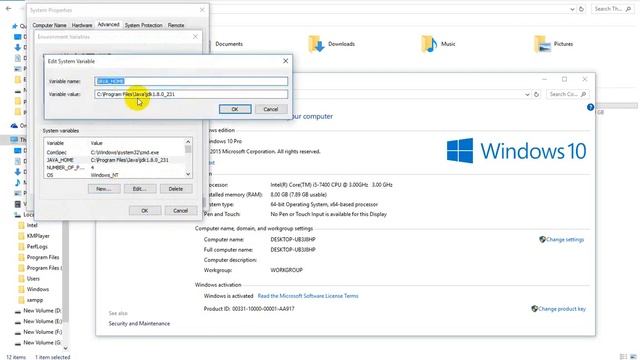Click navigation pane scroll down arrow
Image resolution: width=640 pixels, height=360 pixels.
click(x=65, y=348)
